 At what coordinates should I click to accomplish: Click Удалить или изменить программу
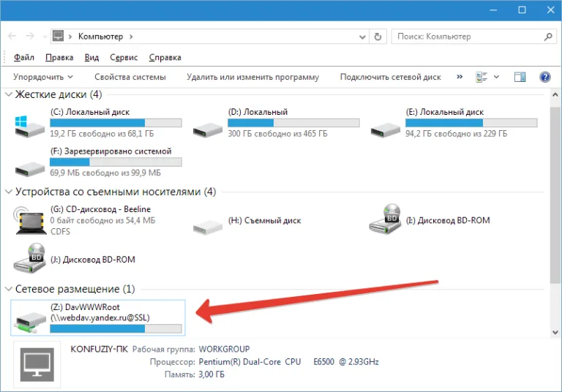[x=252, y=77]
